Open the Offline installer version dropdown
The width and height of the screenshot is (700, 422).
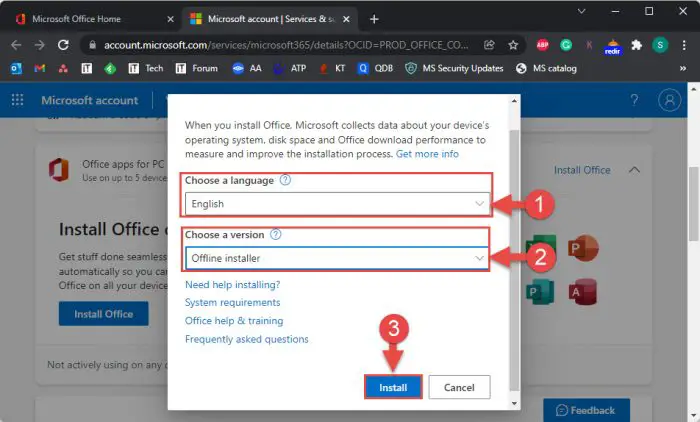tap(337, 258)
